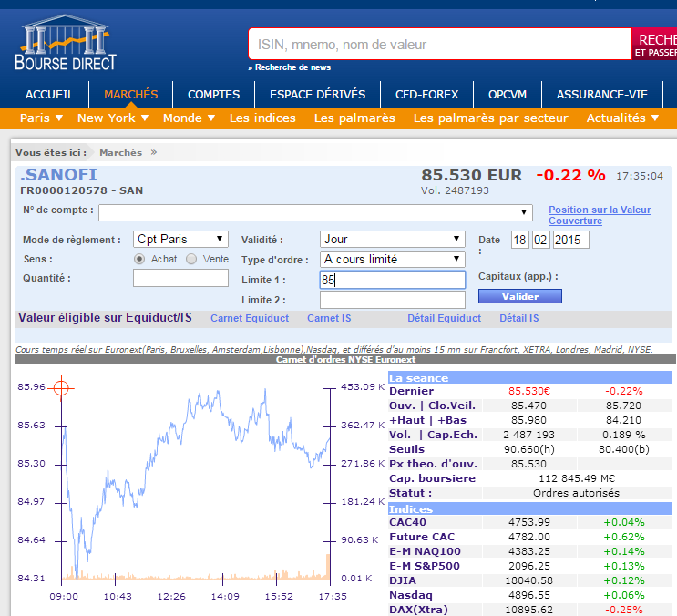Open the Détail IS link
This screenshot has height=616, width=677.
point(519,318)
